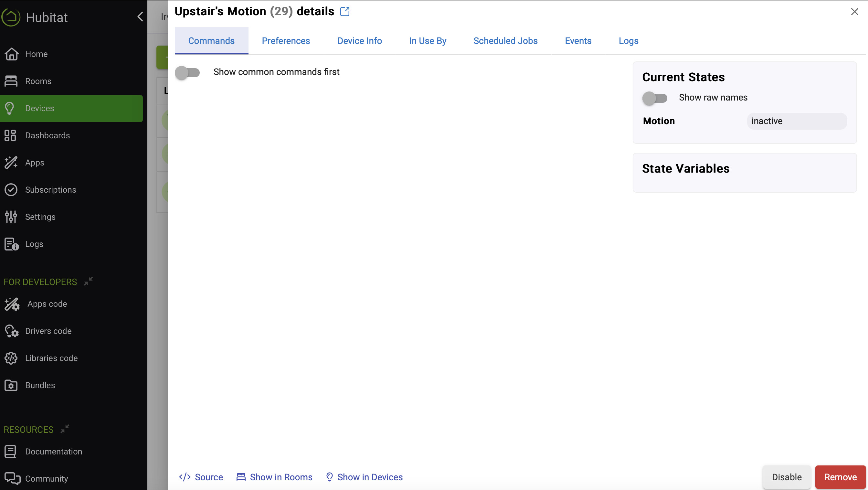The height and width of the screenshot is (490, 868).
Task: Click the Disable button
Action: click(x=787, y=477)
